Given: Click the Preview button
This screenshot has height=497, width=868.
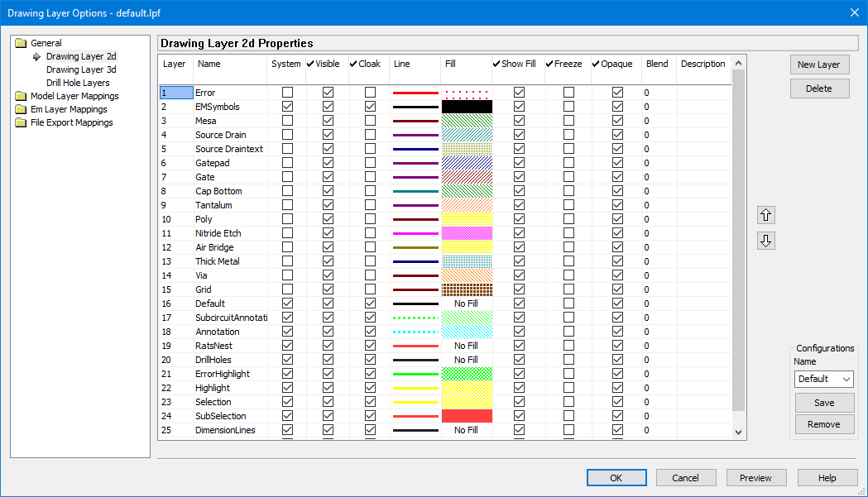Looking at the screenshot, I should (x=755, y=478).
